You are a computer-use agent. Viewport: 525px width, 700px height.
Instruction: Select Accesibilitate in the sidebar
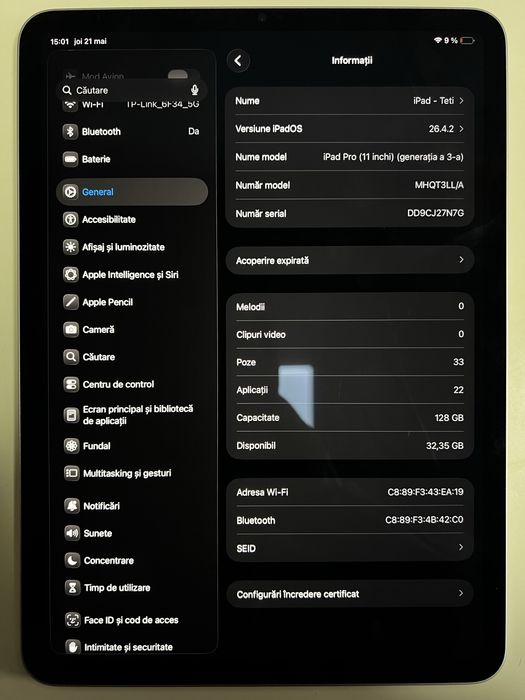click(109, 219)
